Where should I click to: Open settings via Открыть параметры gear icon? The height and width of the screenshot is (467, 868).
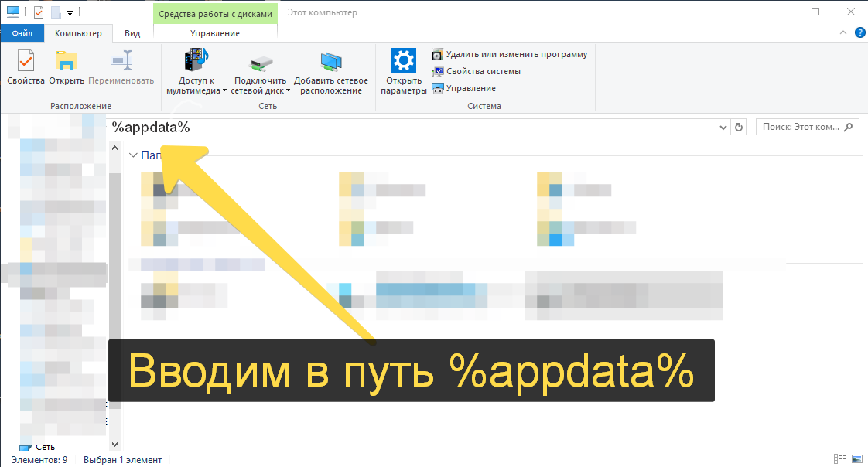(x=403, y=70)
